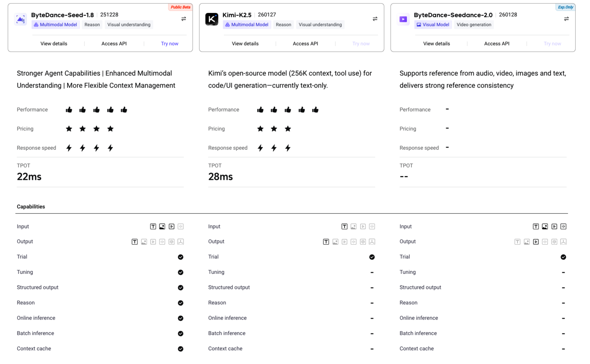Click the video output icon for ByteDance-Seedance-2.0
The height and width of the screenshot is (364, 590).
536,242
